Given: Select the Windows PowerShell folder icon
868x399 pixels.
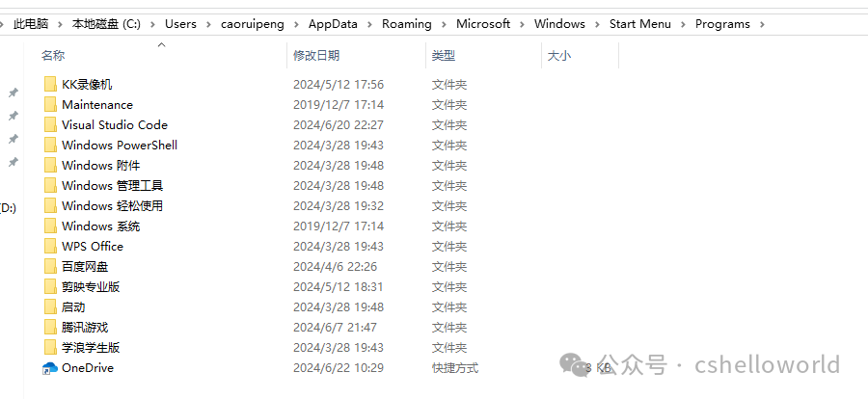Looking at the screenshot, I should (x=50, y=146).
